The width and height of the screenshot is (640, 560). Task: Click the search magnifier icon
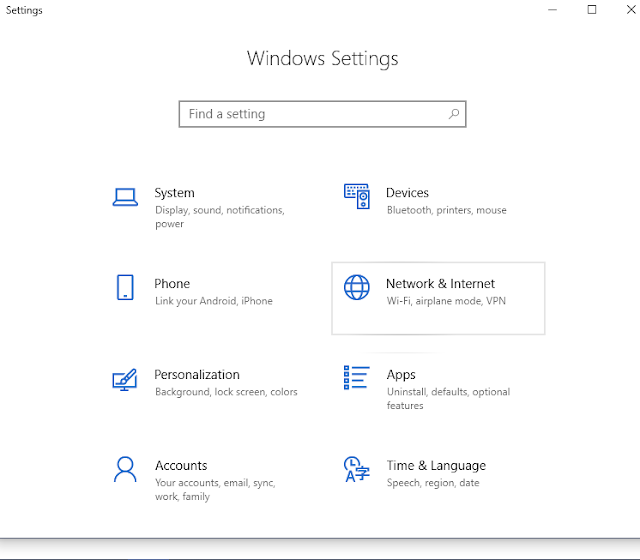[x=454, y=114]
